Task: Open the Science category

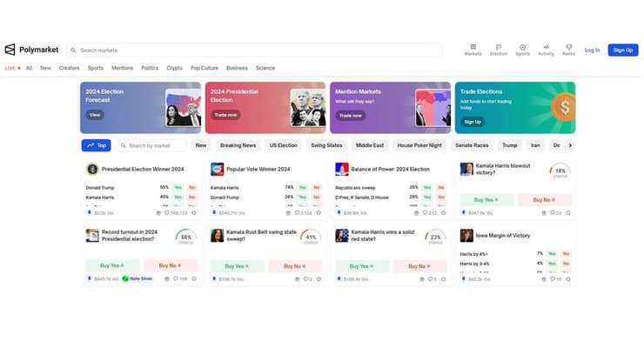Action: pos(265,68)
